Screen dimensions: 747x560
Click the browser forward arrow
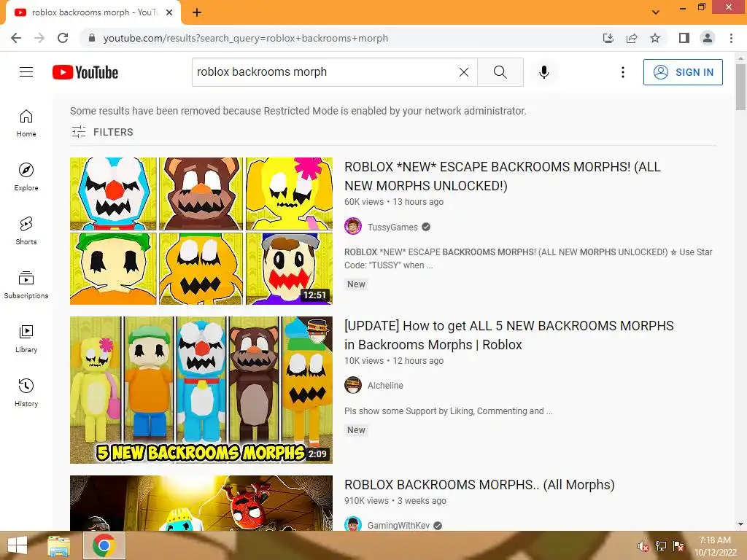click(x=39, y=38)
